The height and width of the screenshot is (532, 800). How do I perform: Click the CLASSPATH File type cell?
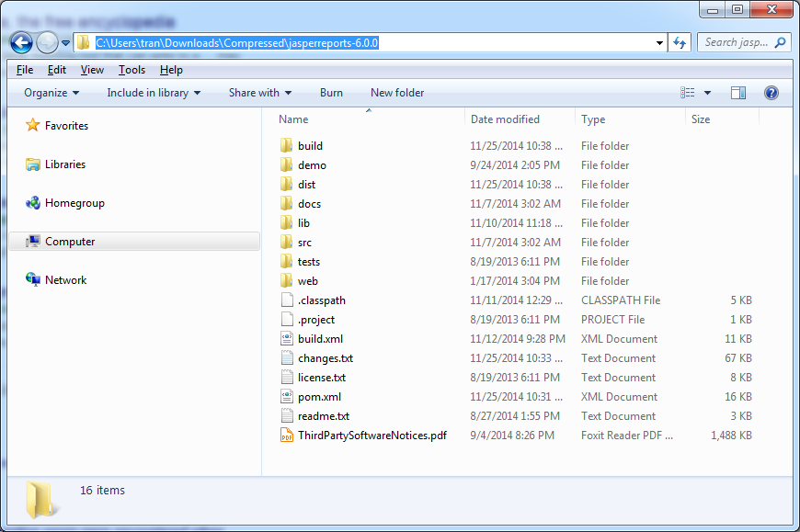[x=621, y=300]
